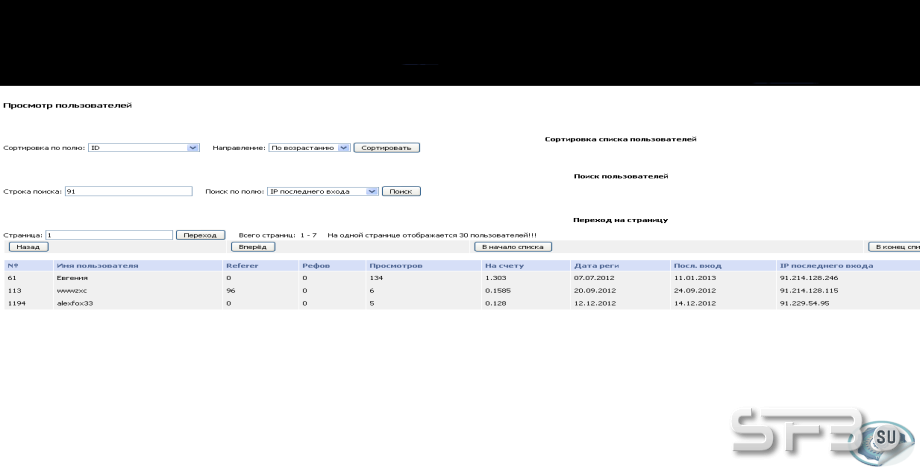Expand the 'По возрастанию' direction dropdown
Viewport: 920px width, 470px height.
tap(309, 148)
